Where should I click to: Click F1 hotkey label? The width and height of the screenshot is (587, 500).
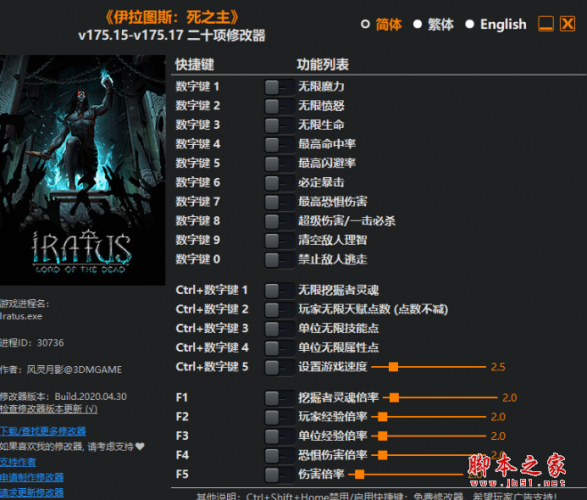[x=182, y=398]
